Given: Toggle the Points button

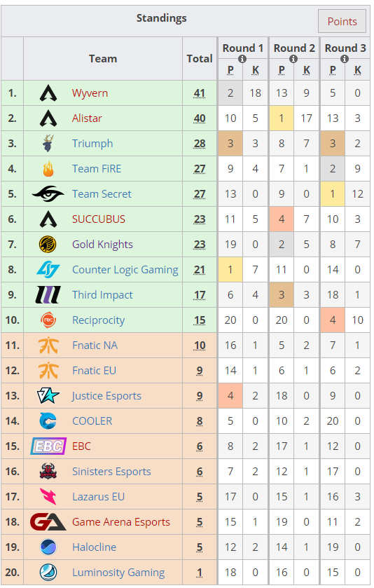Looking at the screenshot, I should tap(342, 21).
